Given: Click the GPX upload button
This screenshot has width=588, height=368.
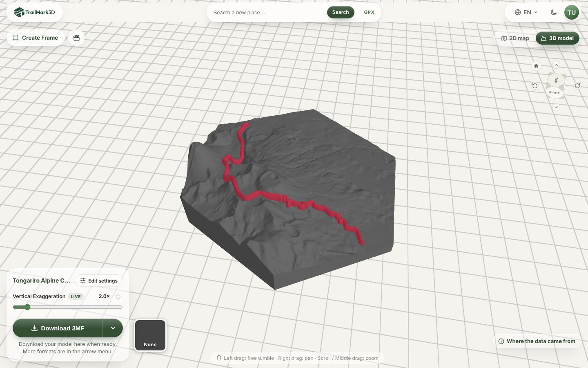Looking at the screenshot, I should point(369,12).
